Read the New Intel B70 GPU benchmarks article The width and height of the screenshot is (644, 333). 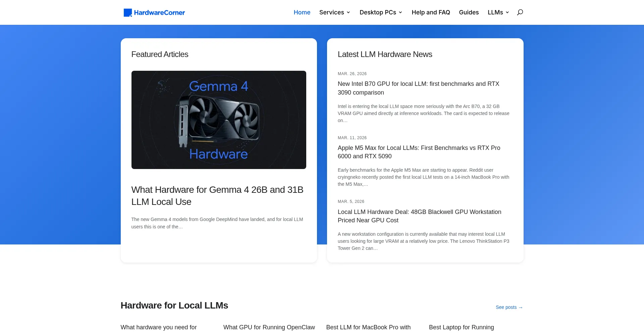[x=418, y=88]
